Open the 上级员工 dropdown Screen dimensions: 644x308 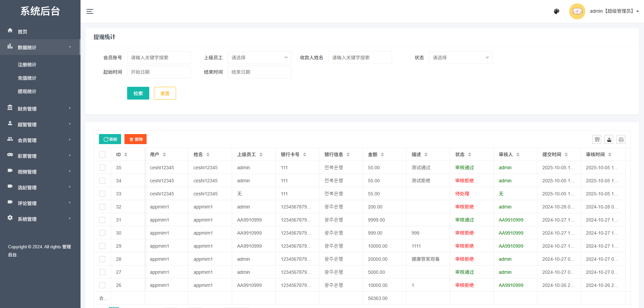(x=259, y=58)
